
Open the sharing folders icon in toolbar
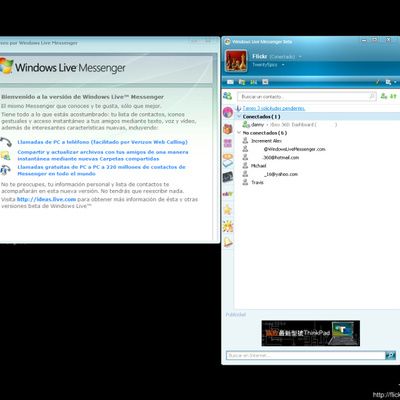[x=242, y=82]
